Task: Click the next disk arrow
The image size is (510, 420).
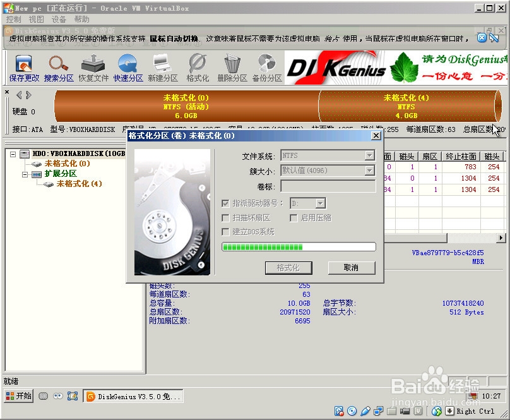Action: click(x=28, y=95)
